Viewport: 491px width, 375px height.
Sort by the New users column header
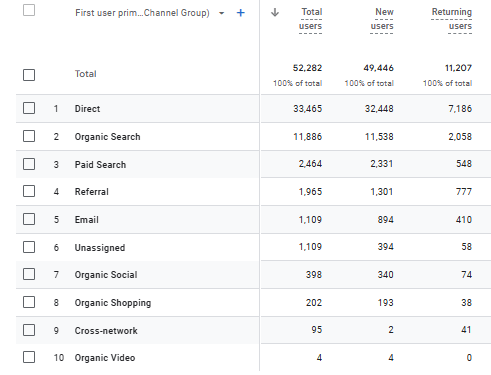pyautogui.click(x=382, y=19)
